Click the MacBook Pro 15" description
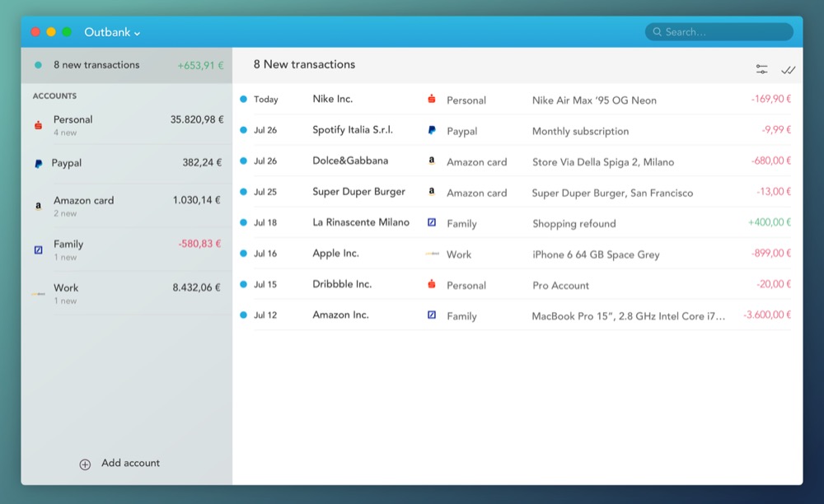 tap(629, 316)
